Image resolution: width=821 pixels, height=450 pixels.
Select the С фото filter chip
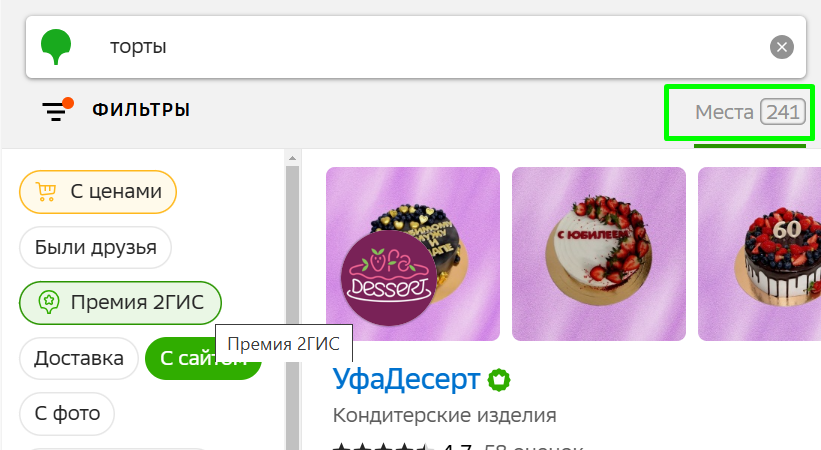tap(67, 414)
